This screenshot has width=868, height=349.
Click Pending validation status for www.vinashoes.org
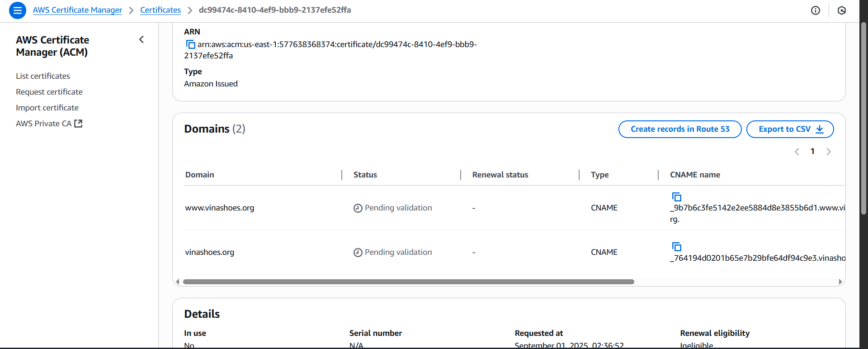pyautogui.click(x=393, y=208)
